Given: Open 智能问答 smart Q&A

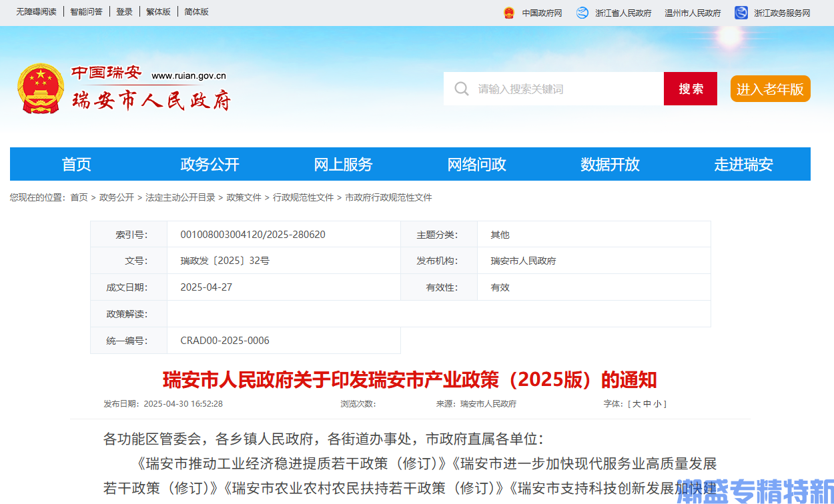Looking at the screenshot, I should (x=87, y=12).
